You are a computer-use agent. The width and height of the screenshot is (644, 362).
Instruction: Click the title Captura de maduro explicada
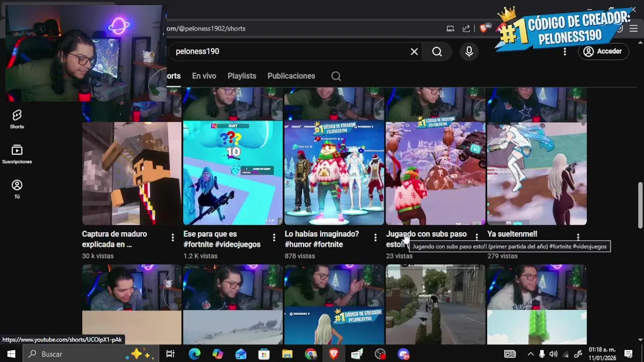click(x=115, y=239)
